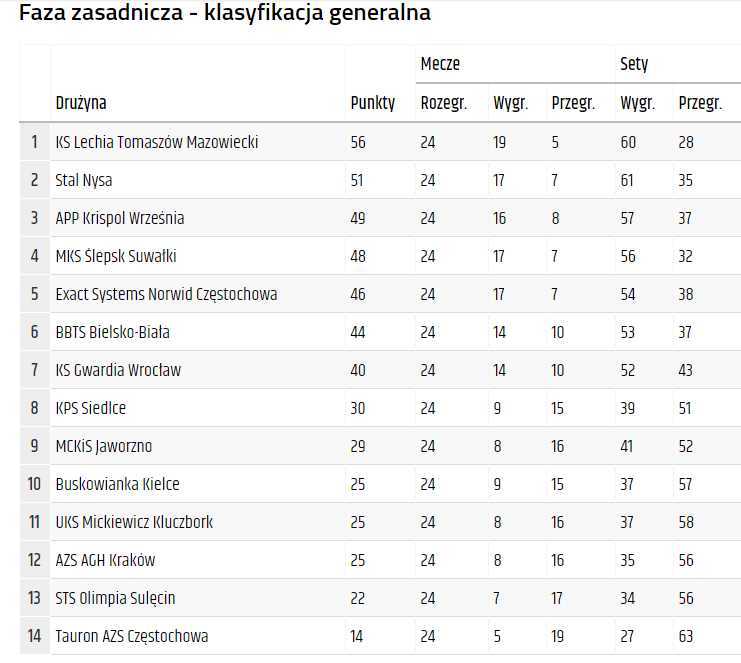The image size is (741, 663).
Task: Click KS Gwardia Wrocław team name
Action: tap(118, 370)
